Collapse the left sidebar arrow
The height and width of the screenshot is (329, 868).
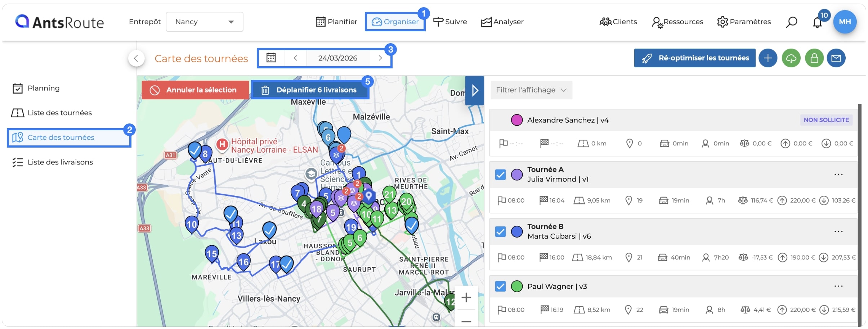pyautogui.click(x=136, y=58)
